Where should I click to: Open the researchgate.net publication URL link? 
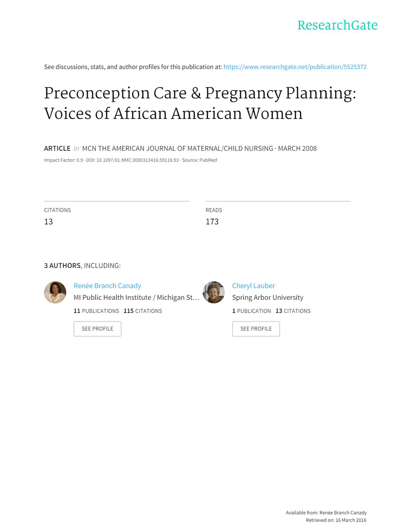click(x=295, y=67)
